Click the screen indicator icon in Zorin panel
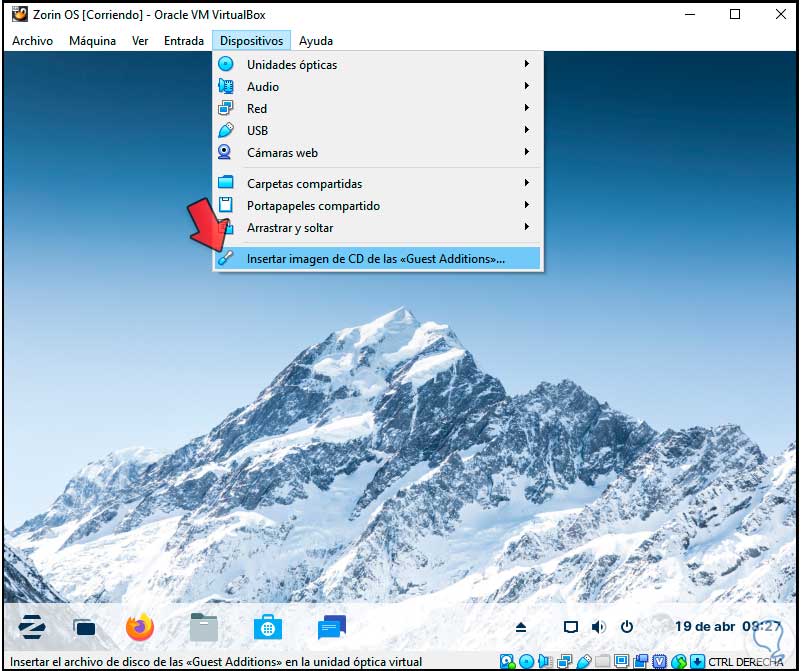 571,627
